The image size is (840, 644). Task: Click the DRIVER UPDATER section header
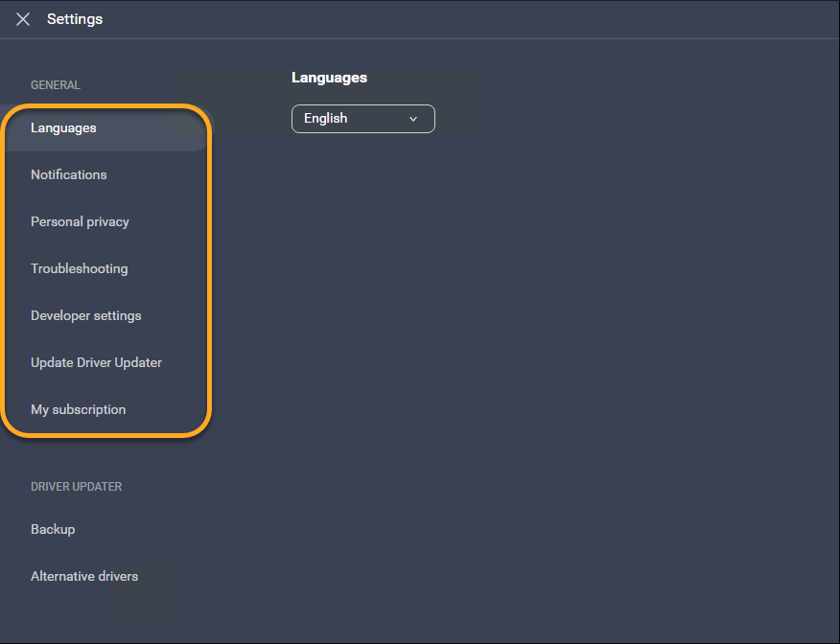tap(76, 487)
